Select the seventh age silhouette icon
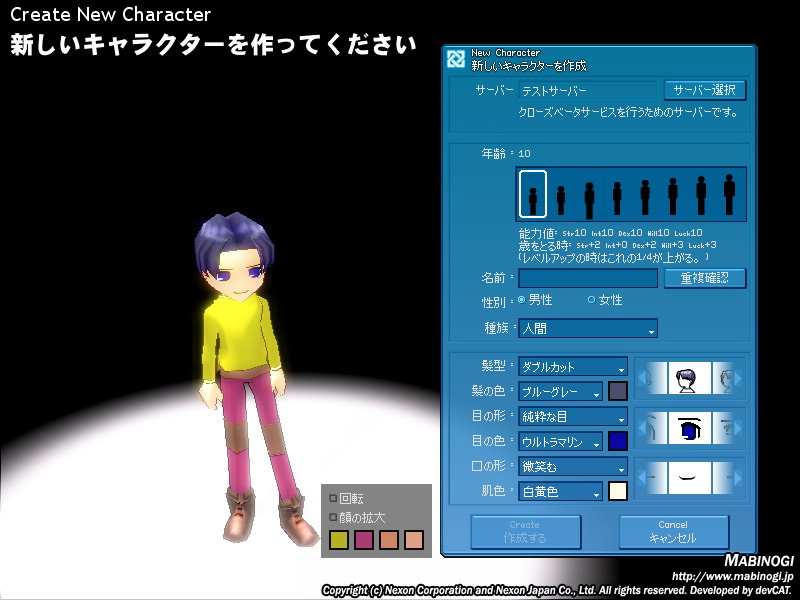Screen dimensions: 800x600 [701, 195]
